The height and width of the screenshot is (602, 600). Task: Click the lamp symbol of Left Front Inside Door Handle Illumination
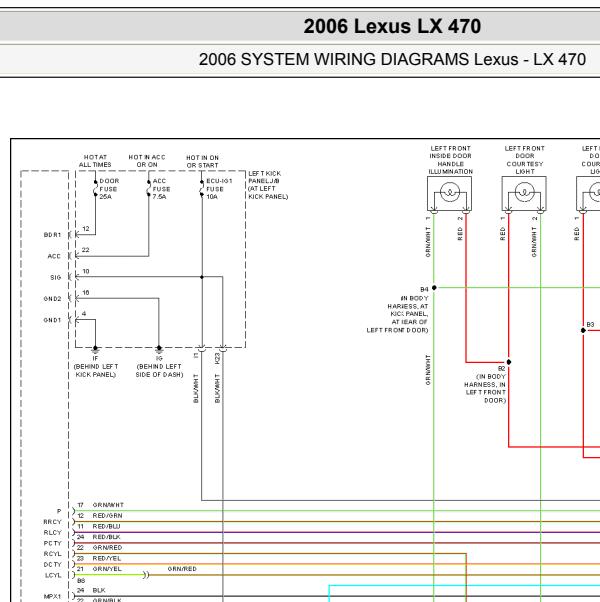(x=450, y=194)
